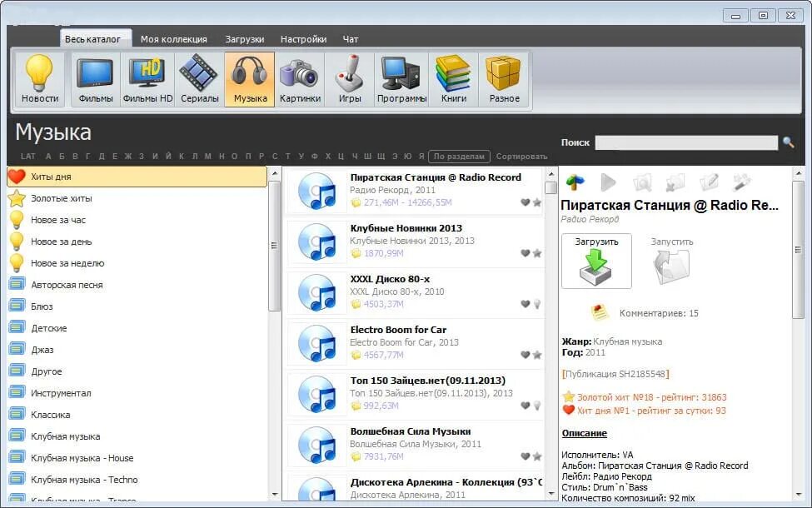Open the Разное boxes category

tap(504, 79)
